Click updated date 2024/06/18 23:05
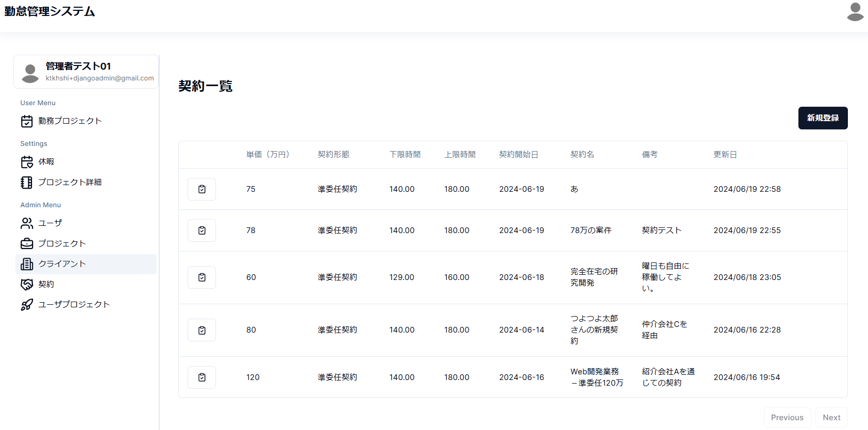 tap(747, 277)
